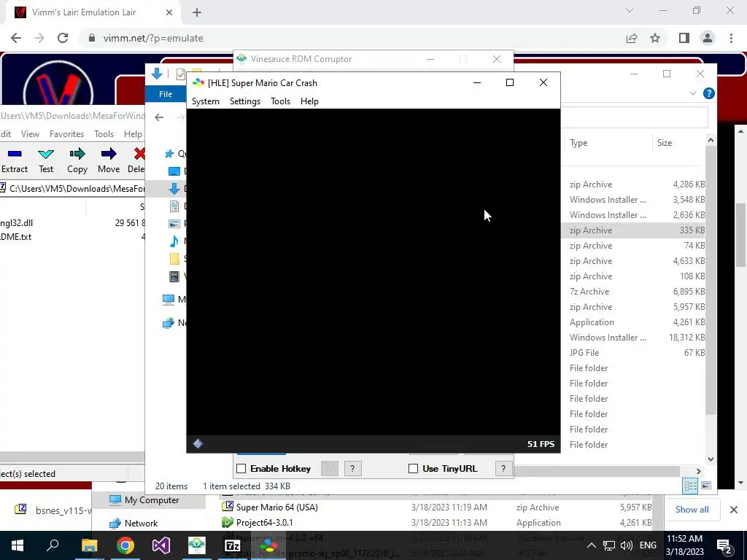Click the Extract tool in 7-Zip

tap(15, 160)
